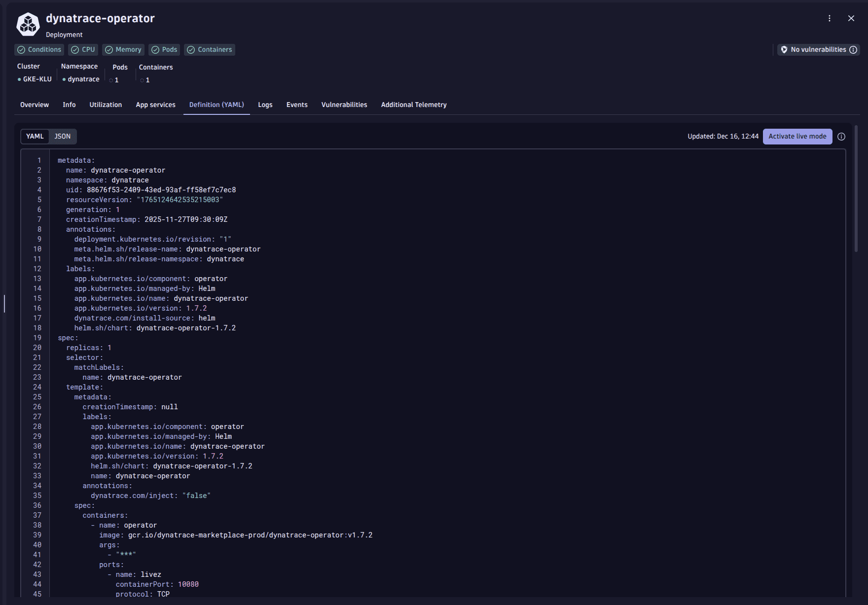Open the dynatrace namespace link

[83, 79]
